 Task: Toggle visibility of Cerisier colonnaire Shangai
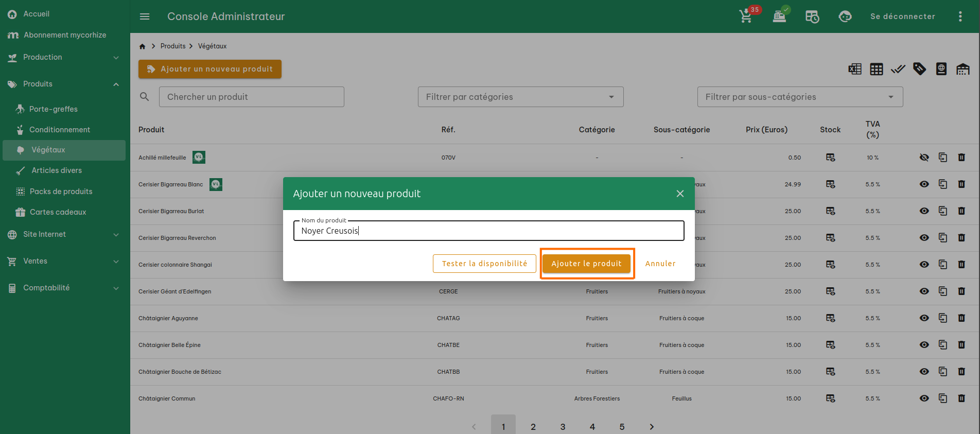[x=924, y=265]
